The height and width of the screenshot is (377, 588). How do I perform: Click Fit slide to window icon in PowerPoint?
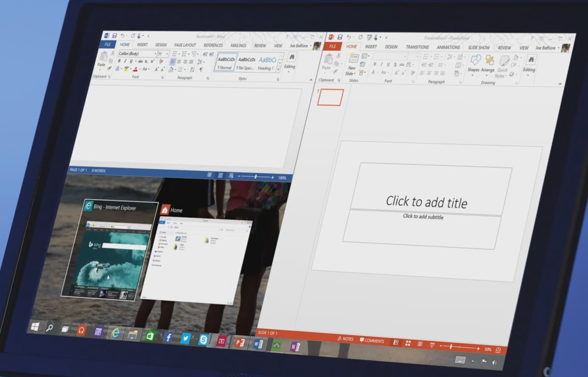pos(498,350)
